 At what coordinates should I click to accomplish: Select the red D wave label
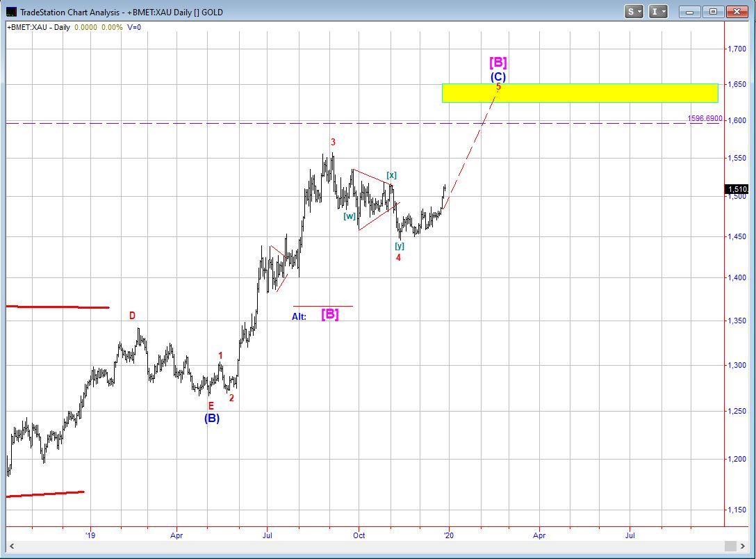(x=132, y=316)
